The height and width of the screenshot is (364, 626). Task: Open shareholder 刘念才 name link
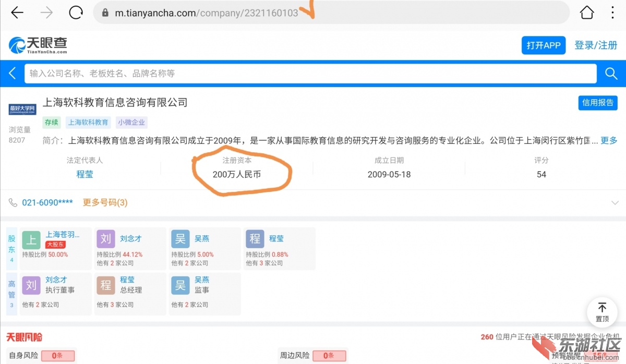(x=130, y=239)
